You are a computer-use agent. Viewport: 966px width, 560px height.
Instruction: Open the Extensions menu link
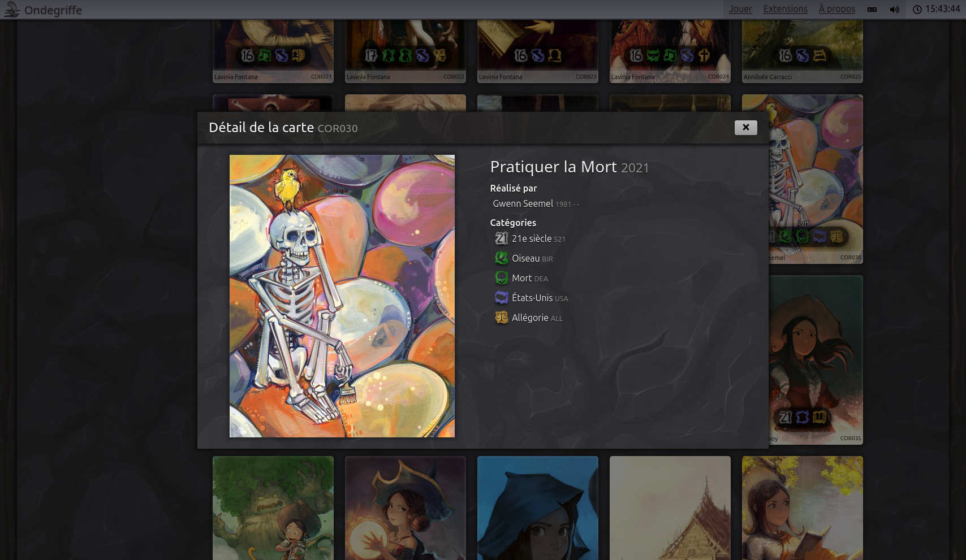tap(785, 9)
